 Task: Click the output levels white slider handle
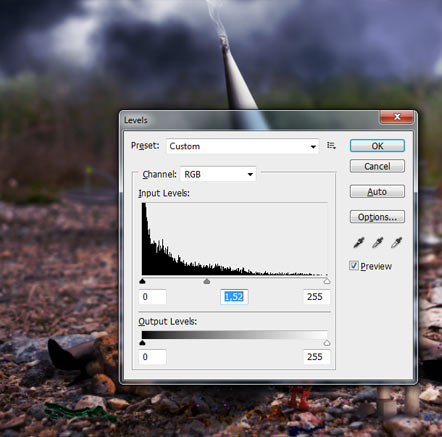327,343
